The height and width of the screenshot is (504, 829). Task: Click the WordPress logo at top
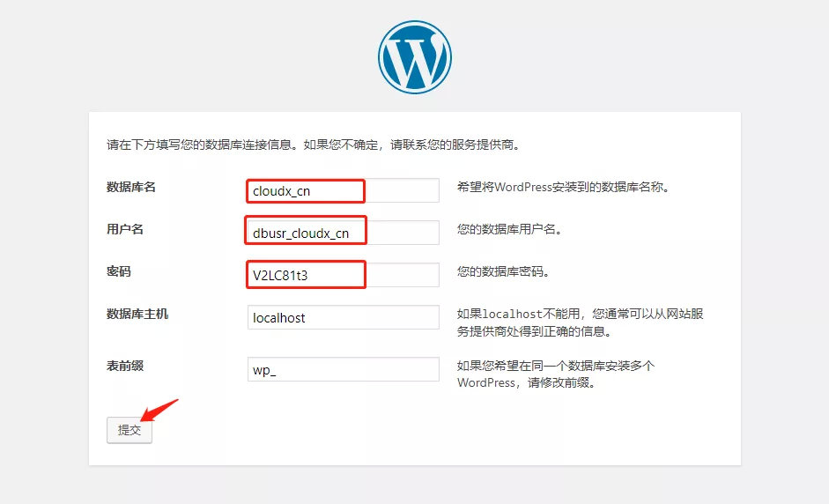click(x=414, y=57)
